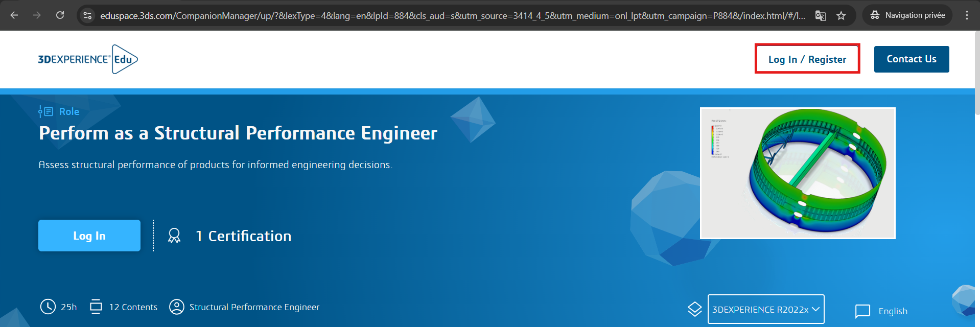Open Chrome's three-dot menu
The image size is (980, 327).
pyautogui.click(x=967, y=15)
